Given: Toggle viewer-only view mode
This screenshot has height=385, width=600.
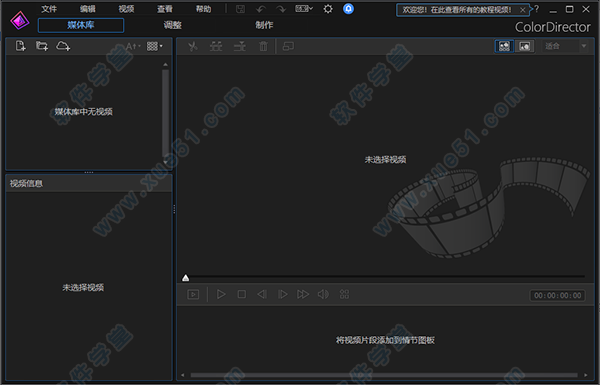Looking at the screenshot, I should (x=525, y=46).
